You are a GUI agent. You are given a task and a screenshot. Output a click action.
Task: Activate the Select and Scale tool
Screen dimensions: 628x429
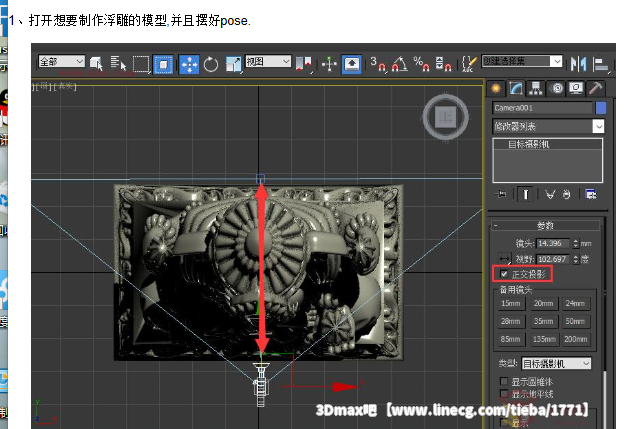(233, 64)
